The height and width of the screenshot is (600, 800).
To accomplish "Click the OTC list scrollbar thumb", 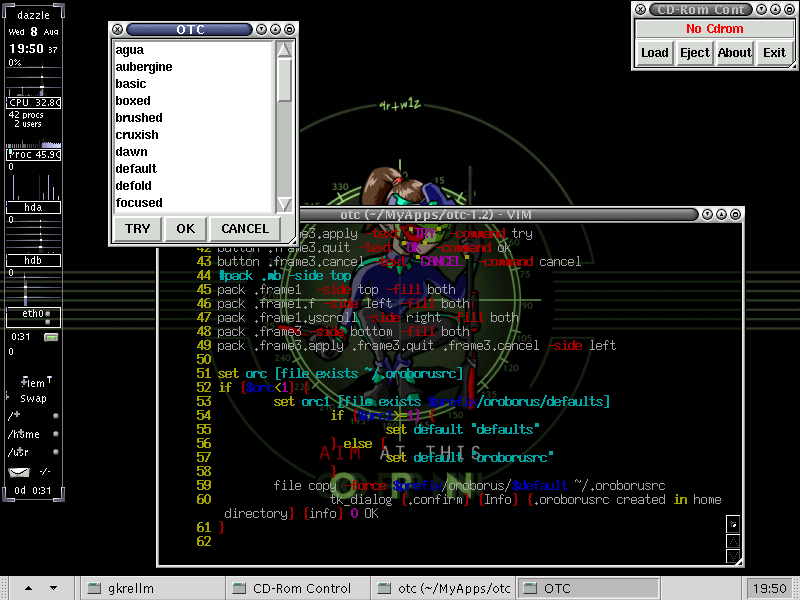I will point(284,80).
